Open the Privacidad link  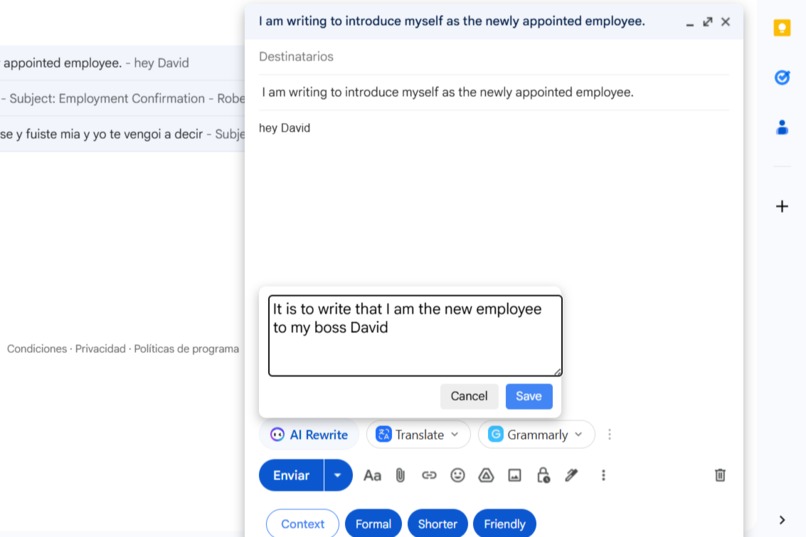coord(100,349)
